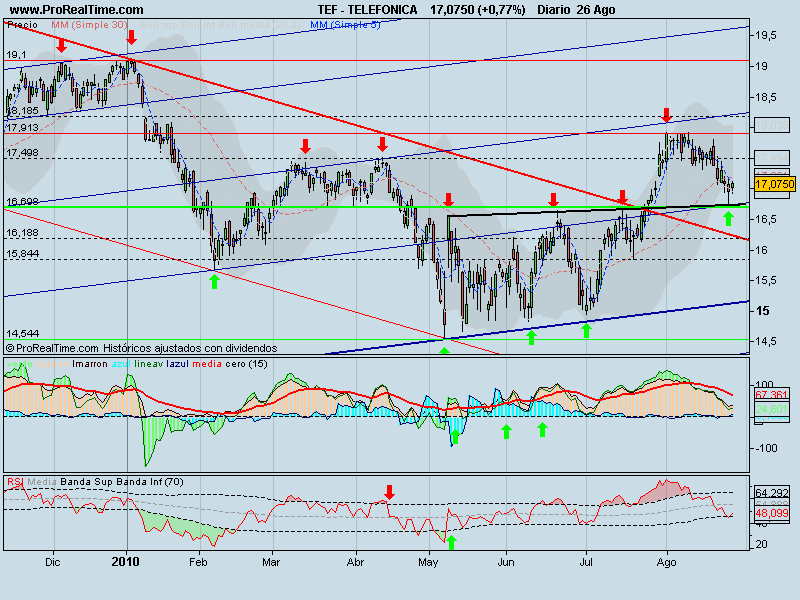Select the lazul indicator legend label

point(178,364)
